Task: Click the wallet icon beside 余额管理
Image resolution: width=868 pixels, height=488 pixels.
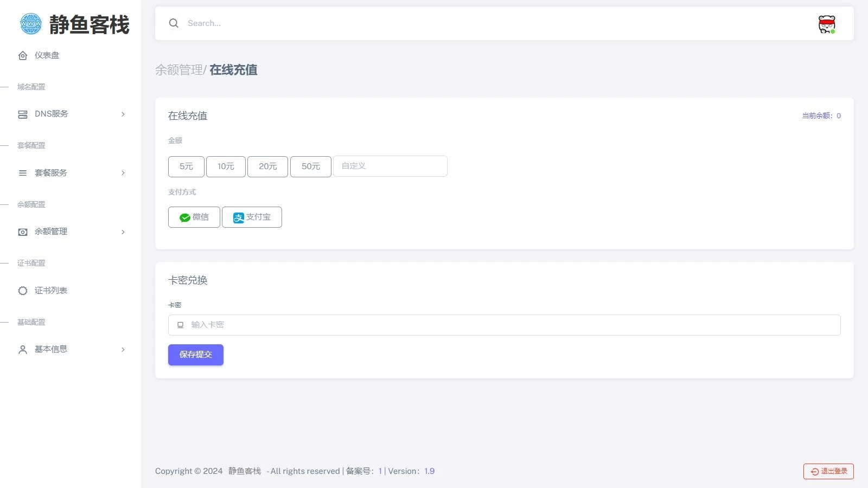Action: pyautogui.click(x=23, y=232)
